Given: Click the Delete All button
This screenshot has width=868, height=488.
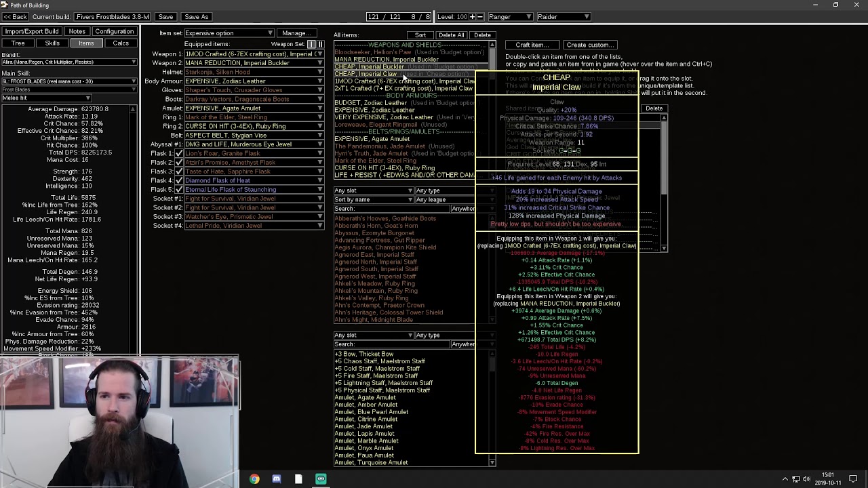Looking at the screenshot, I should pyautogui.click(x=452, y=35).
